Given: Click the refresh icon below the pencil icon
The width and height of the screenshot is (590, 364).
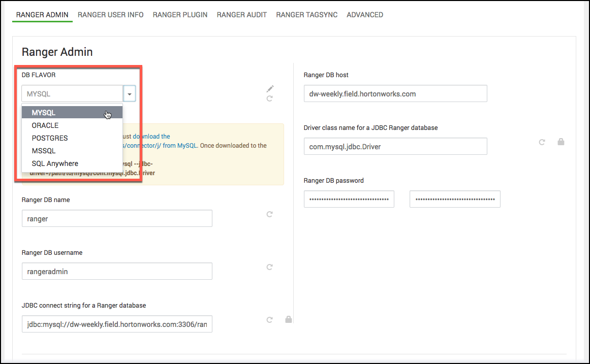Looking at the screenshot, I should 270,98.
